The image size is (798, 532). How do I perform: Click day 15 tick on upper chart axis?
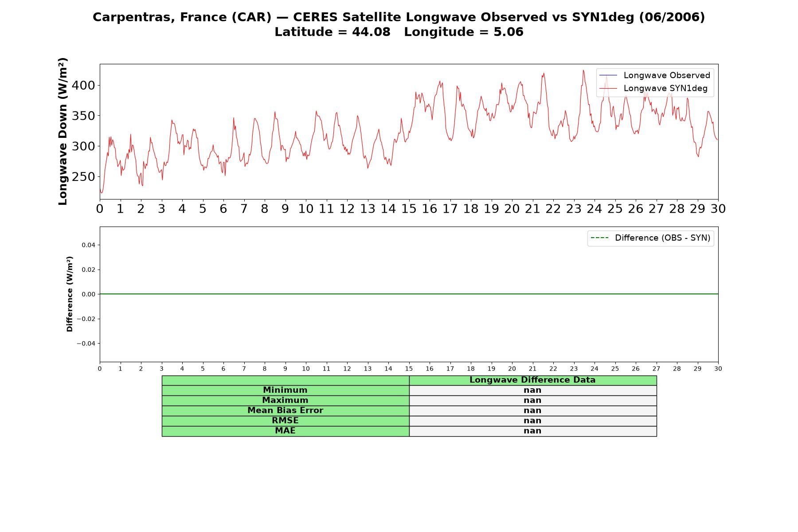pos(409,209)
